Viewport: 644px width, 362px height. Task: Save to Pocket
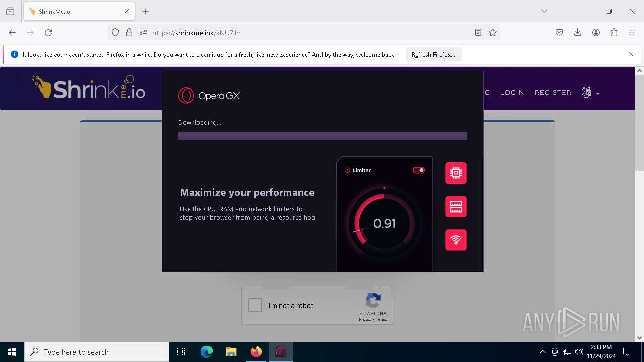click(559, 32)
